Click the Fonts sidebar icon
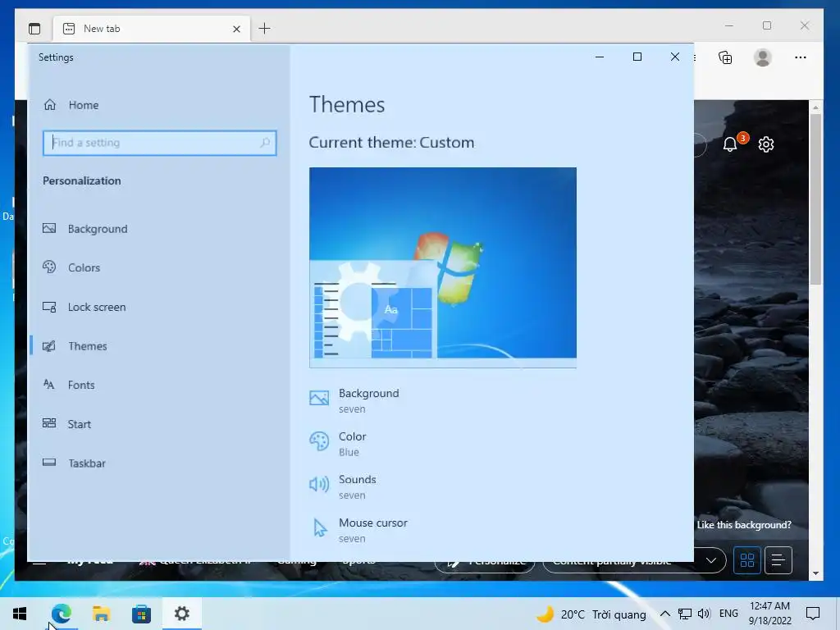This screenshot has width=840, height=630. [48, 384]
